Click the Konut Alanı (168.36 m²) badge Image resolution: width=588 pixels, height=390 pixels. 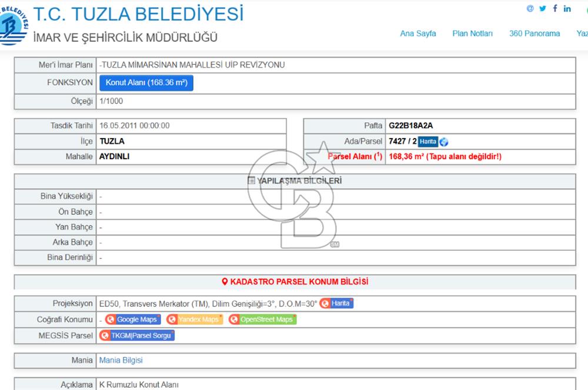click(x=146, y=83)
